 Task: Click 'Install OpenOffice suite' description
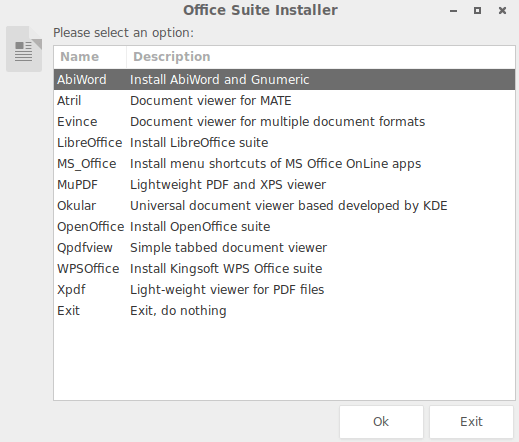tap(200, 227)
